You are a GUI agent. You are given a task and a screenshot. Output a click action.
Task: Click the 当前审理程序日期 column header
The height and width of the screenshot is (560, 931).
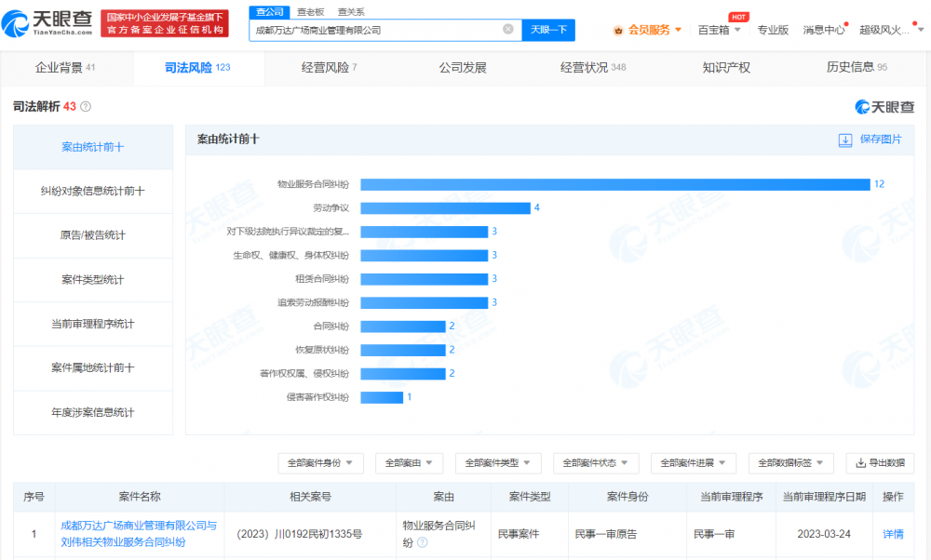coord(824,497)
